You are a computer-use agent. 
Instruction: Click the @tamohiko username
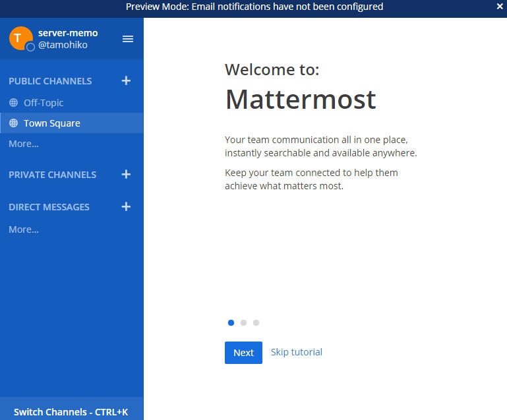[63, 45]
